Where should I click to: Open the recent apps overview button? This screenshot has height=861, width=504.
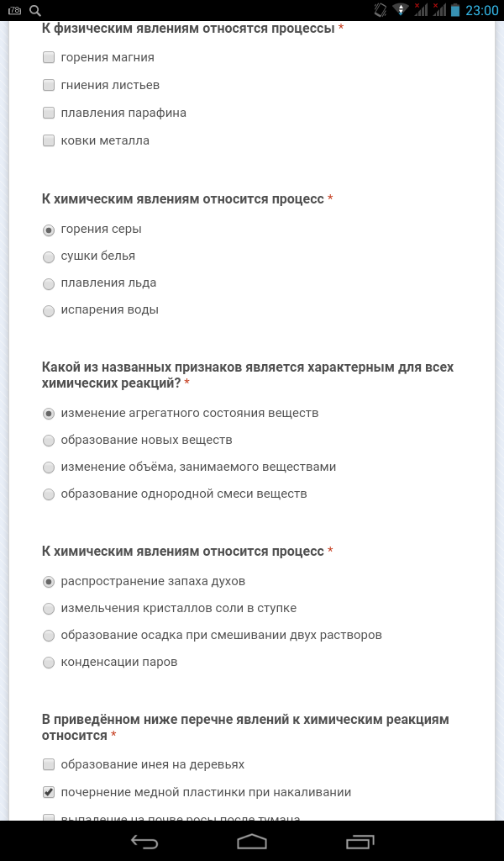[360, 841]
